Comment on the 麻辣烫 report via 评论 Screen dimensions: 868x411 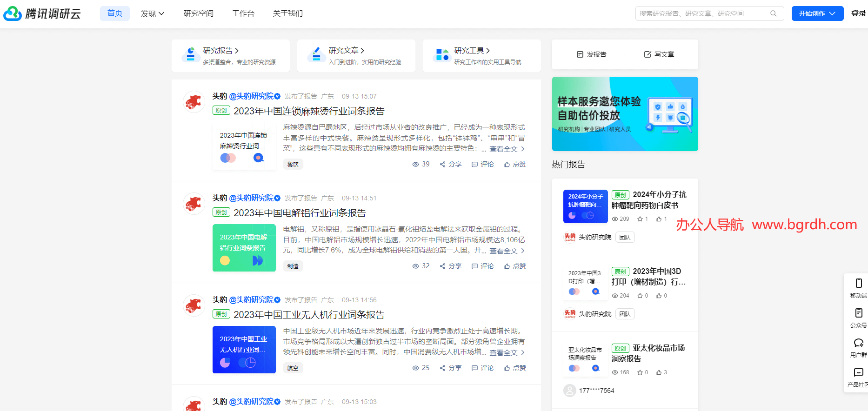(x=483, y=164)
